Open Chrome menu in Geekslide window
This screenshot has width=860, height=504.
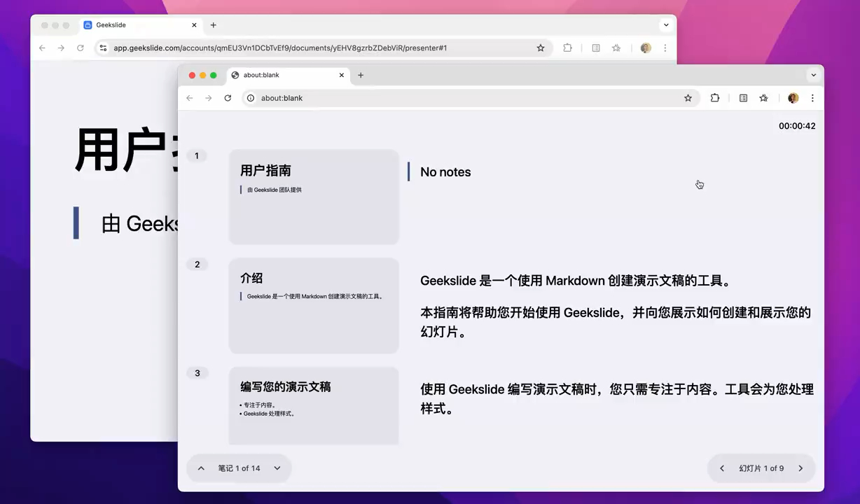[x=665, y=48]
